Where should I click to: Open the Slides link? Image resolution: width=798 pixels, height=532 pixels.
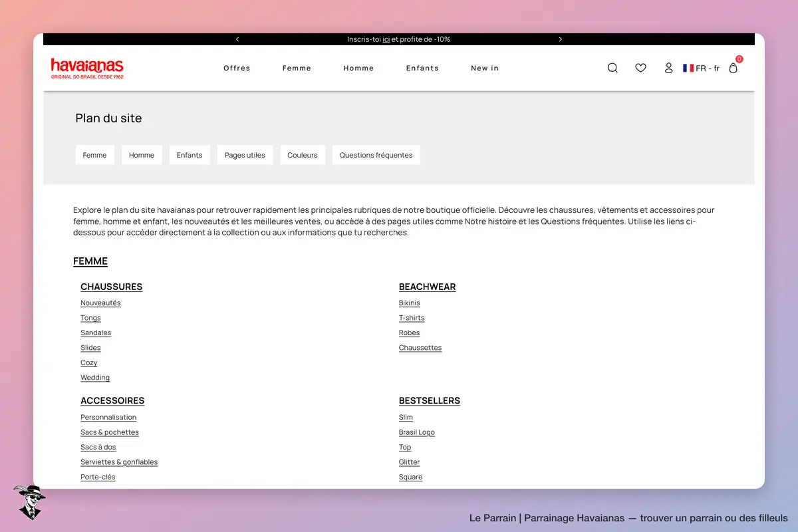tap(90, 348)
